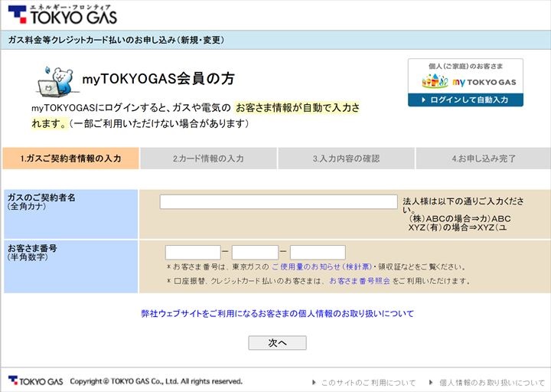Click the お客さま番号 label
This screenshot has width=551, height=392.
(x=32, y=248)
